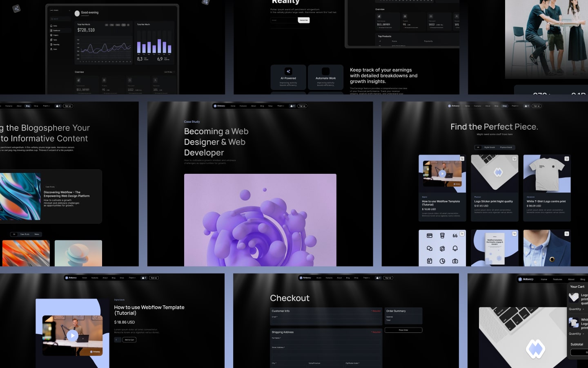Open the pastel stacked shapes blog thumbnail
The height and width of the screenshot is (368, 588).
[x=78, y=253]
